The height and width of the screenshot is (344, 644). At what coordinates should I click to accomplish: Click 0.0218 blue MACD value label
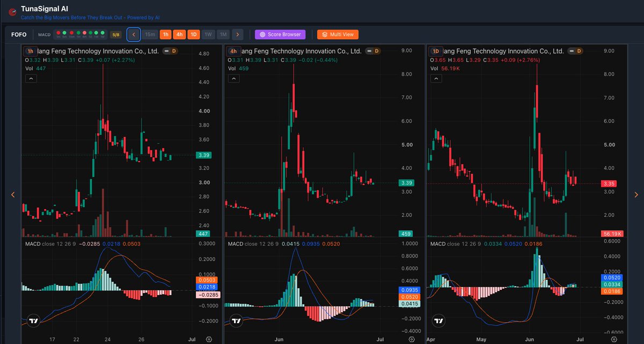[x=206, y=287]
